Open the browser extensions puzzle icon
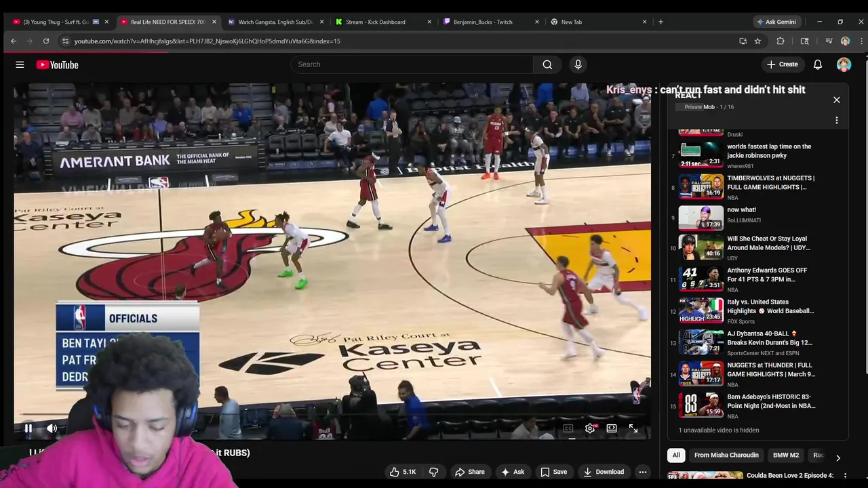This screenshot has width=868, height=488. point(781,41)
